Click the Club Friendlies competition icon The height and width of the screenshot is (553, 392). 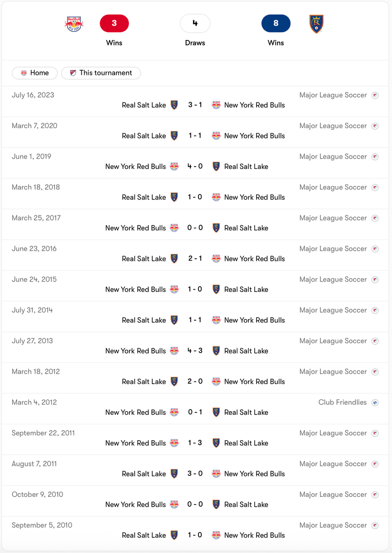(x=375, y=403)
